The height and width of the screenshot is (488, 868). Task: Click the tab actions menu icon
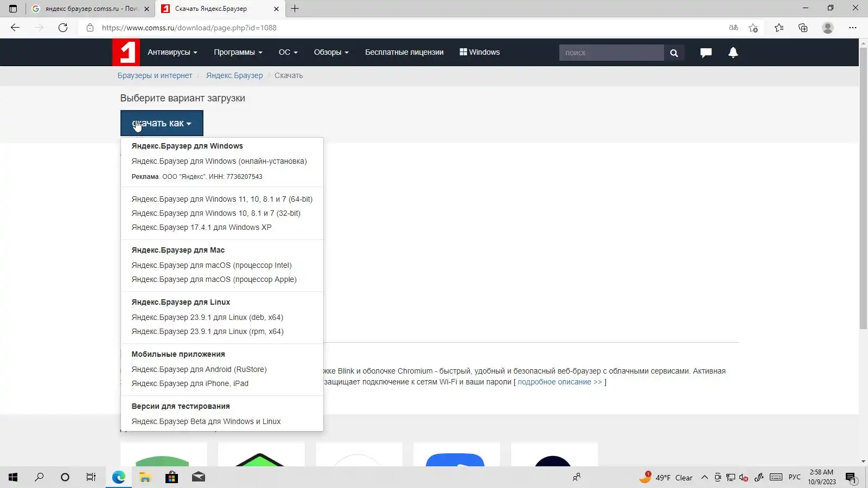pyautogui.click(x=13, y=9)
